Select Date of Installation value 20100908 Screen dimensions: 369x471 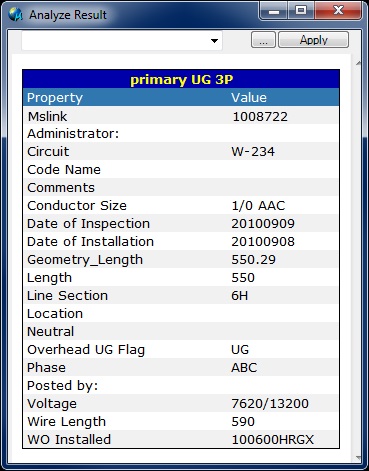coord(263,242)
